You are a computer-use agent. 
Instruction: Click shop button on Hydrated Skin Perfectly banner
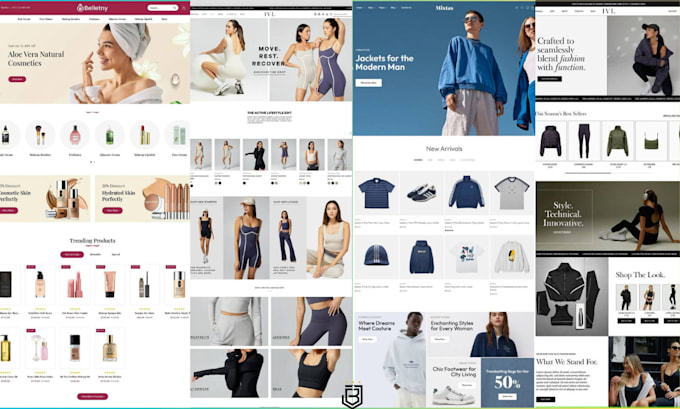click(x=112, y=210)
